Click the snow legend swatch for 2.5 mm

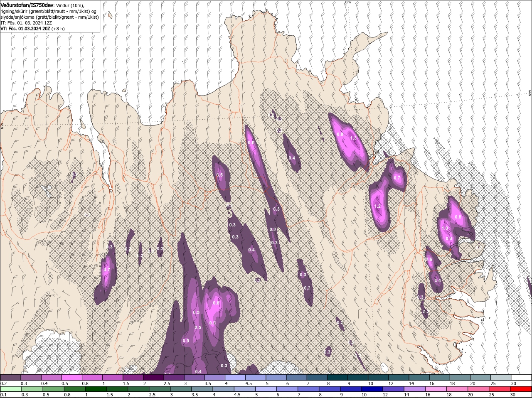click(x=174, y=377)
